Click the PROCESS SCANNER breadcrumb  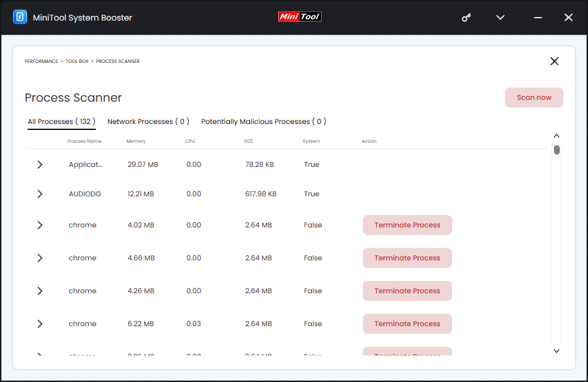118,61
